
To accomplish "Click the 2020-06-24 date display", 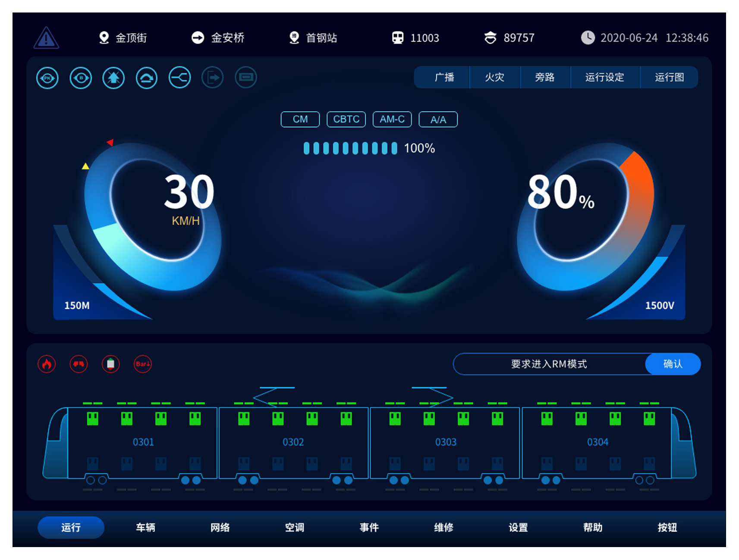I will (x=629, y=38).
